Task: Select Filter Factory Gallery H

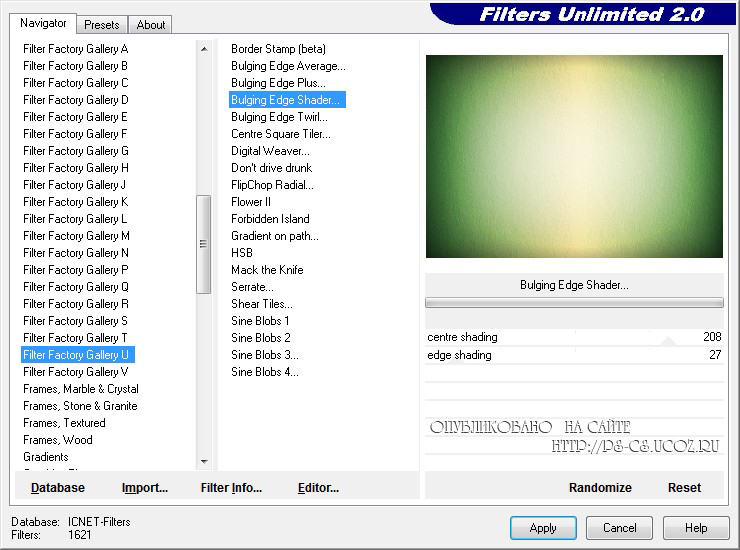Action: pos(76,168)
